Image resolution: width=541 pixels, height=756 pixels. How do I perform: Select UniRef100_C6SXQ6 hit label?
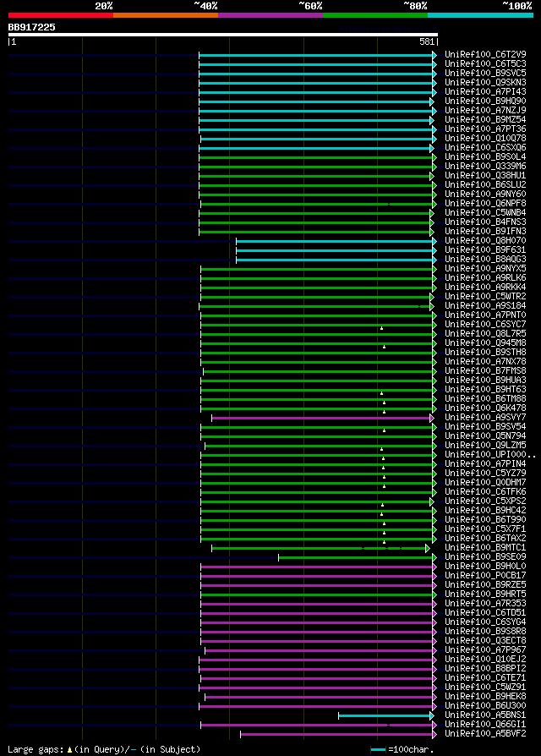pos(485,147)
